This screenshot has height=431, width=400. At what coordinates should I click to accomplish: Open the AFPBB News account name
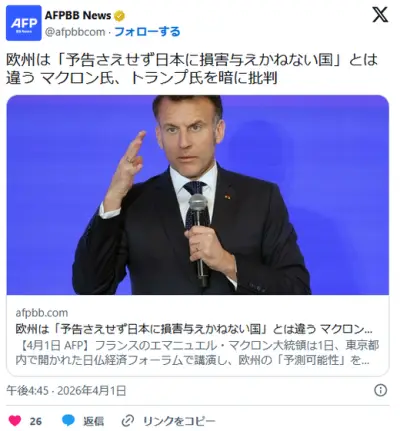tap(78, 15)
